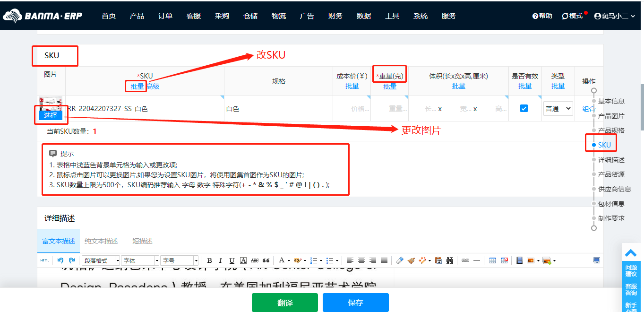Click 批量 under the 重量 column
Viewport: 644px width, 312px height.
(x=390, y=86)
